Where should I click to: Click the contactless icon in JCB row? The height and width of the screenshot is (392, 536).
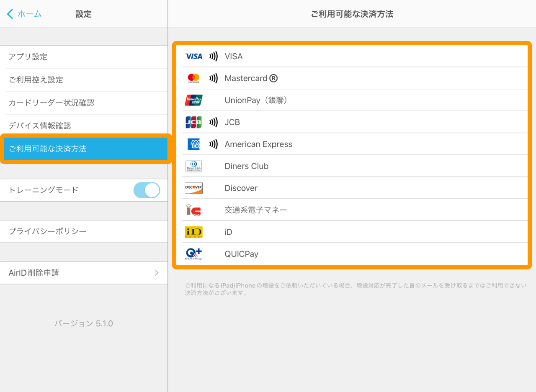pyautogui.click(x=214, y=122)
